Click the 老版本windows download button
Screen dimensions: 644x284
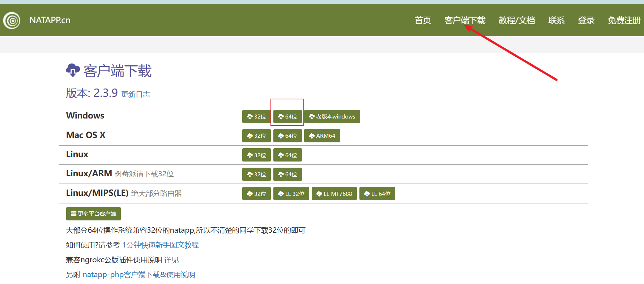(x=332, y=117)
